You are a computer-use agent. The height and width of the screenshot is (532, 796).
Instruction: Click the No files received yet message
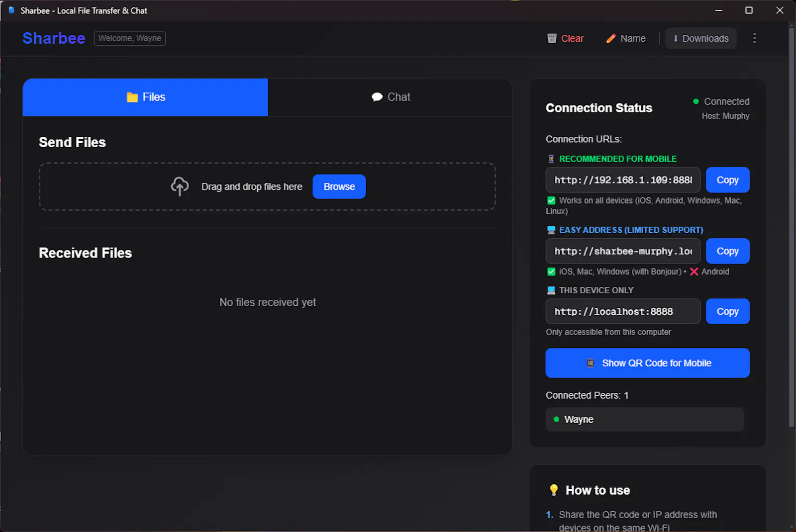pyautogui.click(x=268, y=302)
